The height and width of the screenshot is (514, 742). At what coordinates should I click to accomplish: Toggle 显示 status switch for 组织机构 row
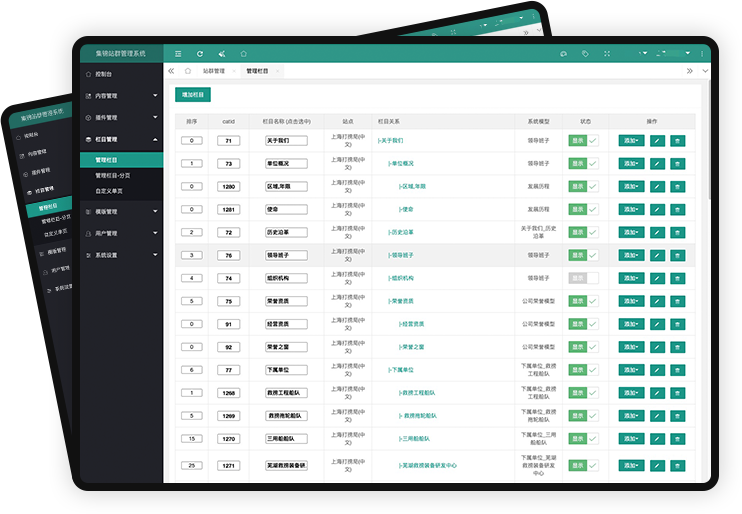(584, 278)
